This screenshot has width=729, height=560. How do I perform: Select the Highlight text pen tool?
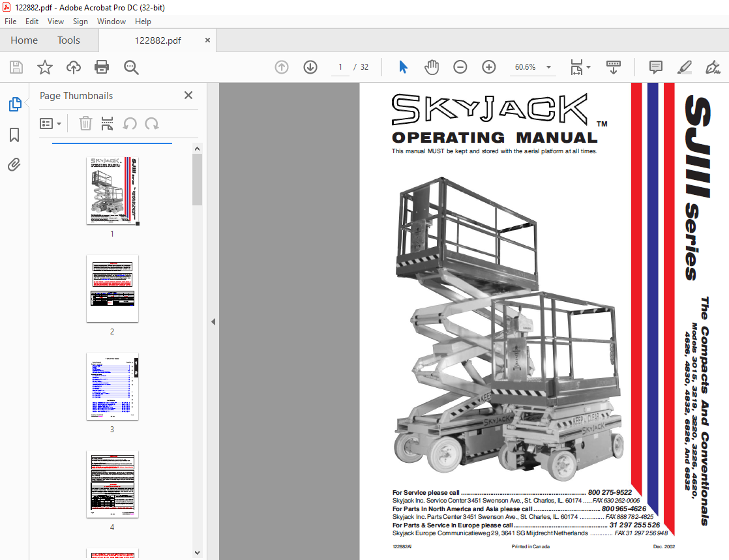click(684, 67)
